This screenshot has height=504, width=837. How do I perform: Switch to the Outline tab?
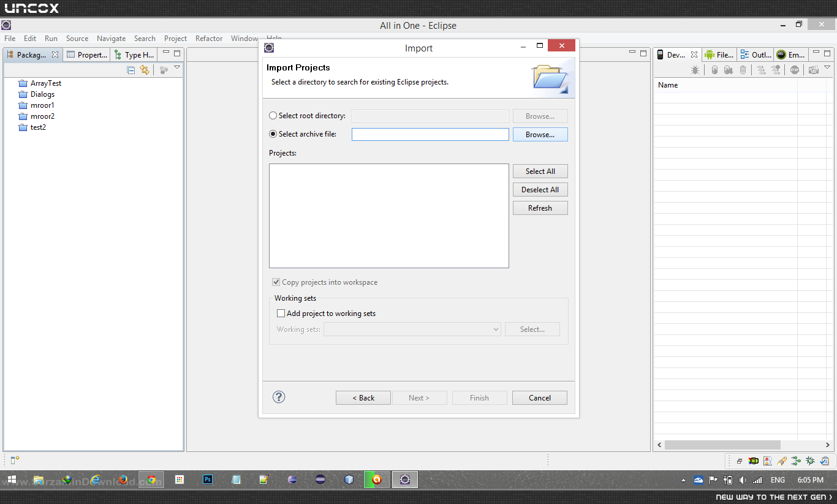(756, 55)
